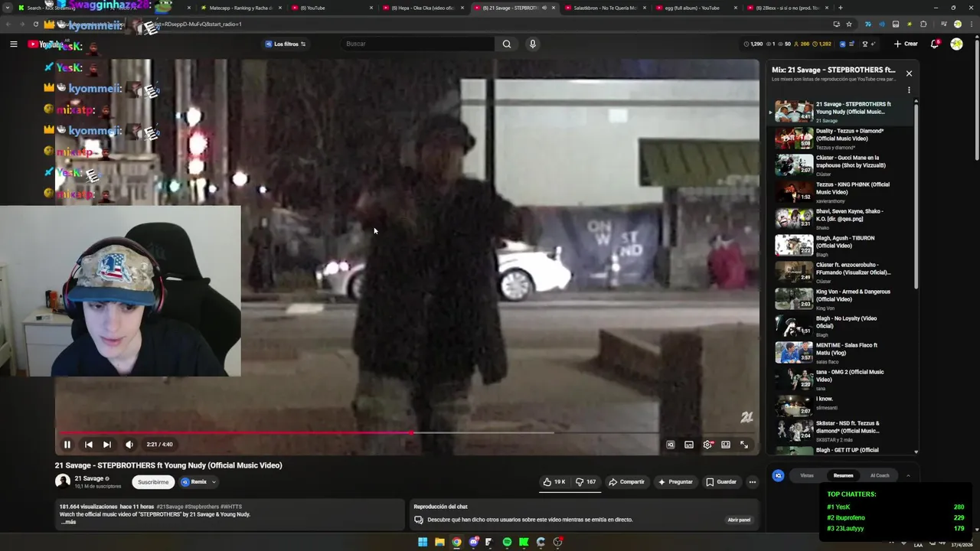Mute the video volume icon

(x=129, y=445)
